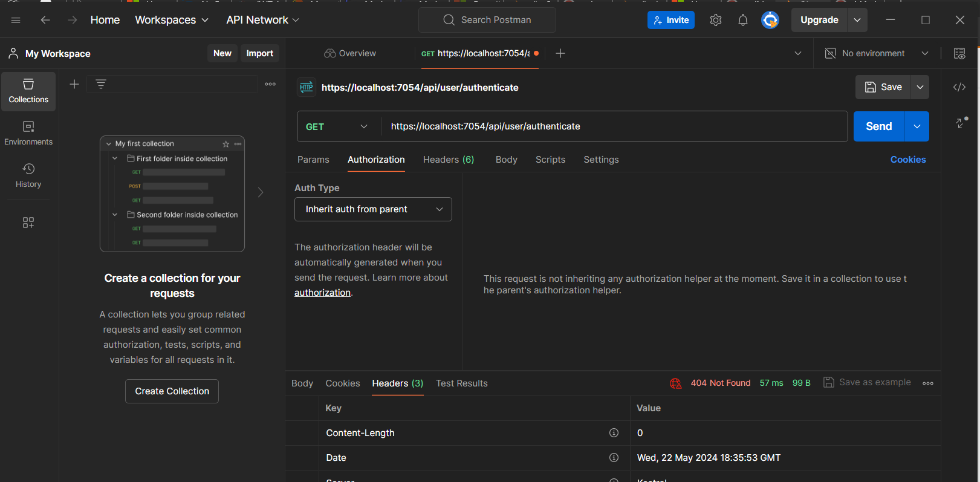Screen dimensions: 980x482
Task: Open the user avatar menu
Action: pyautogui.click(x=770, y=20)
